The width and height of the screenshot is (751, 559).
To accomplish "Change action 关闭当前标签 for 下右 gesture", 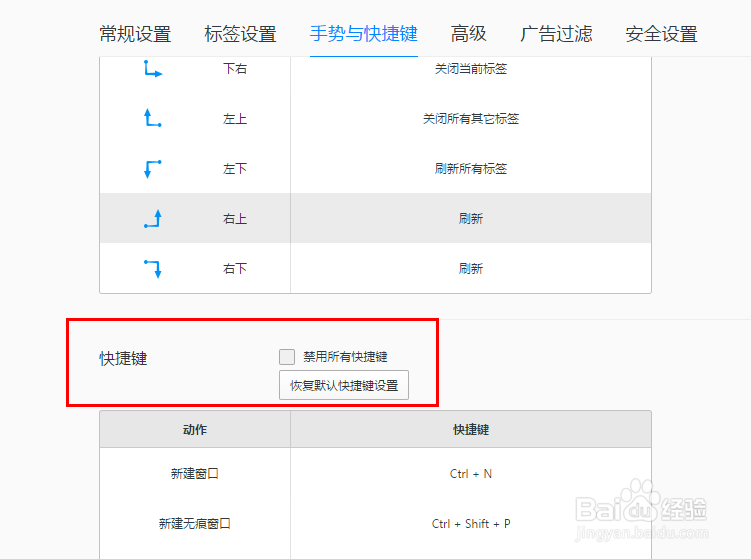I will [x=471, y=69].
